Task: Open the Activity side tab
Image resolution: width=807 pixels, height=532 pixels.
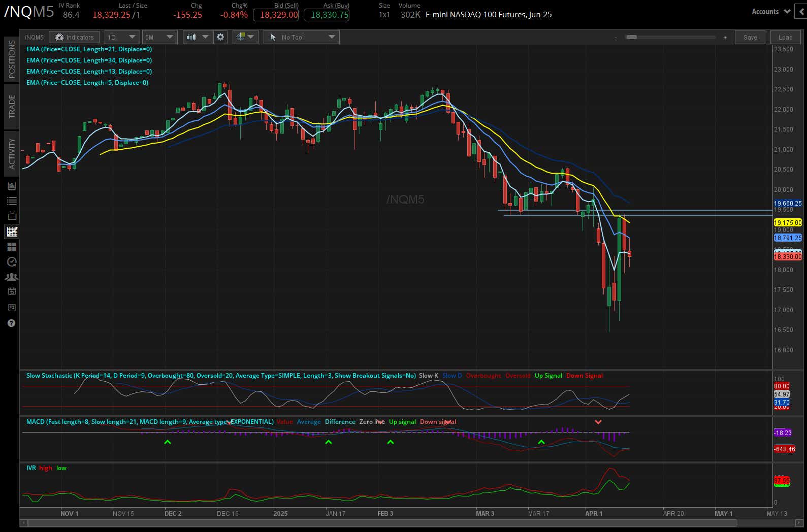Action: click(12, 153)
